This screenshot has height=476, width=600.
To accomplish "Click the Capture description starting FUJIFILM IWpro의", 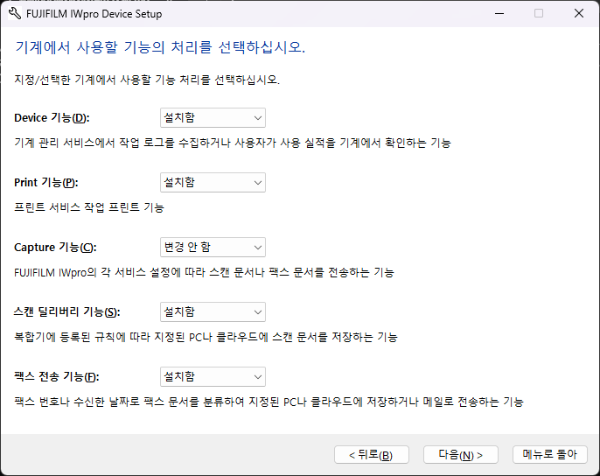I will pyautogui.click(x=204, y=272).
